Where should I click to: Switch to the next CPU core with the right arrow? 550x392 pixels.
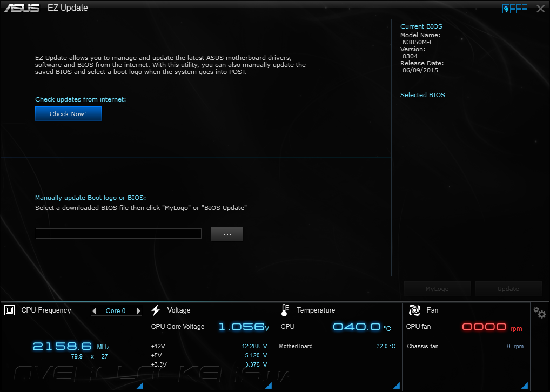pyautogui.click(x=138, y=310)
